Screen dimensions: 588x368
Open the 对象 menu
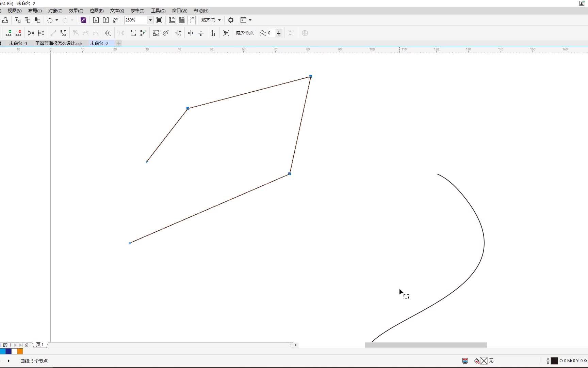coord(55,11)
